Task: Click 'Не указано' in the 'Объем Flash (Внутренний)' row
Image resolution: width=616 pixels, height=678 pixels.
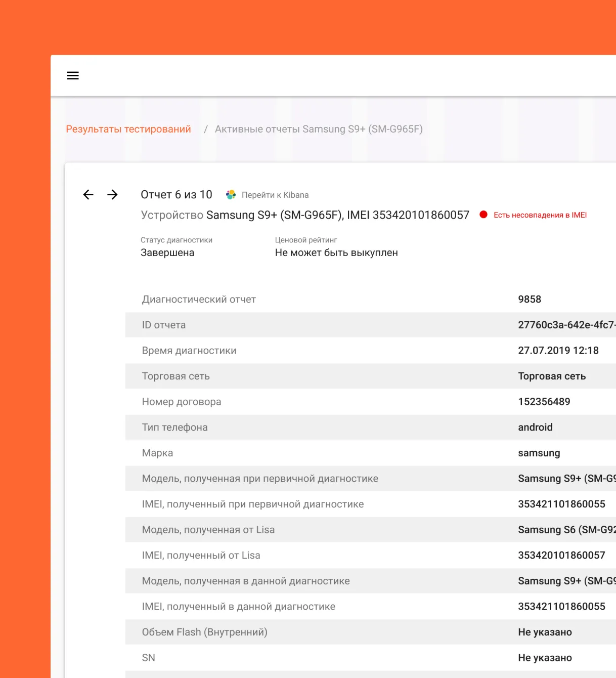Action: (x=545, y=632)
